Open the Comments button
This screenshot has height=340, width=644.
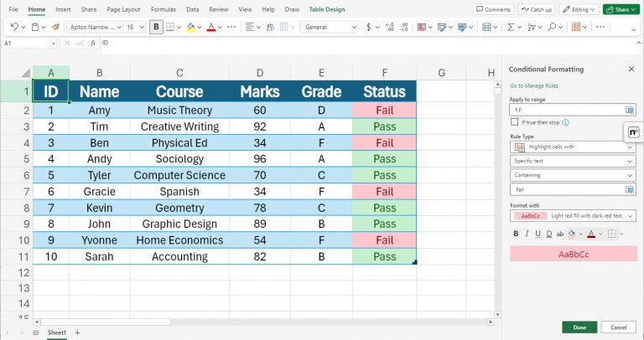coord(493,9)
